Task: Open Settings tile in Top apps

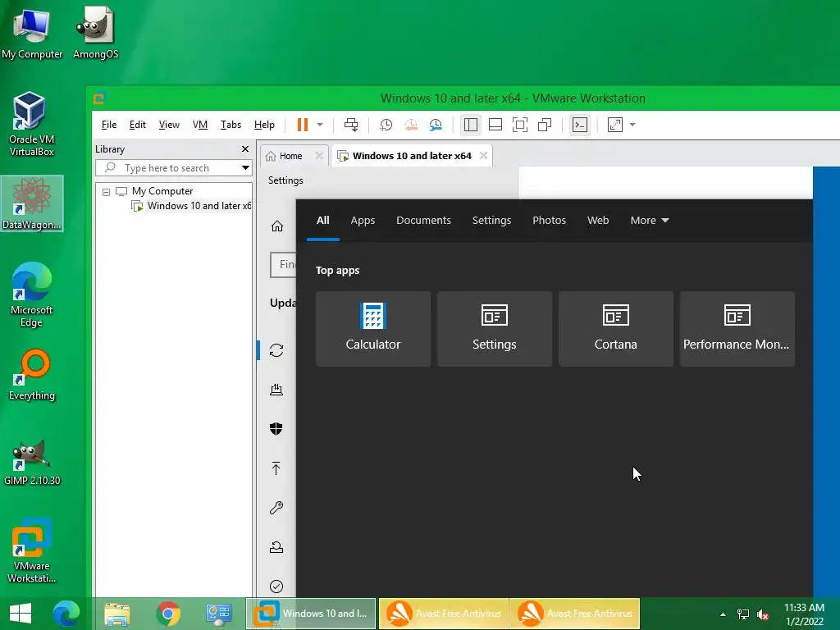Action: pos(495,328)
